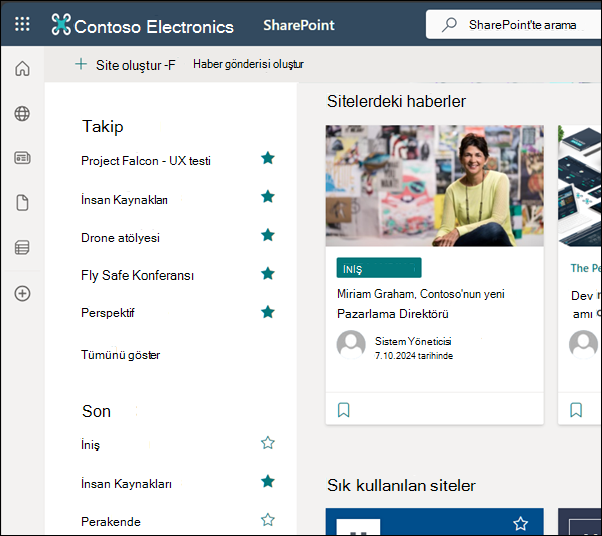Open Project Falcon - UX testi site
This screenshot has width=602, height=536.
[146, 160]
